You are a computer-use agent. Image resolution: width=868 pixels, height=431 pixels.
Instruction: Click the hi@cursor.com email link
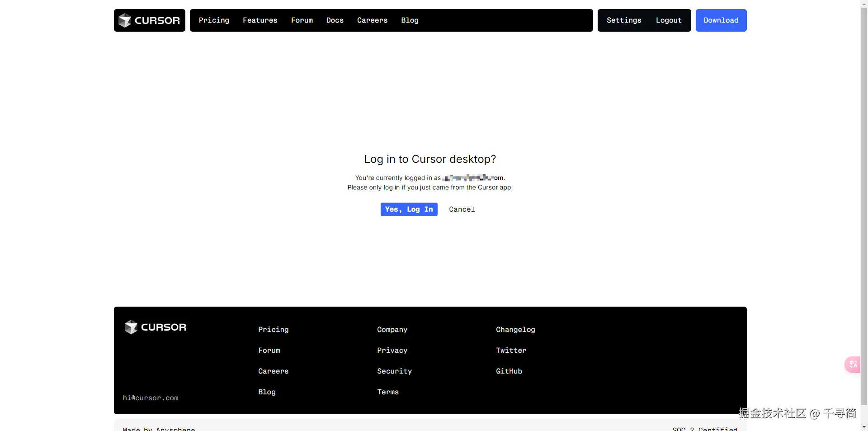151,398
